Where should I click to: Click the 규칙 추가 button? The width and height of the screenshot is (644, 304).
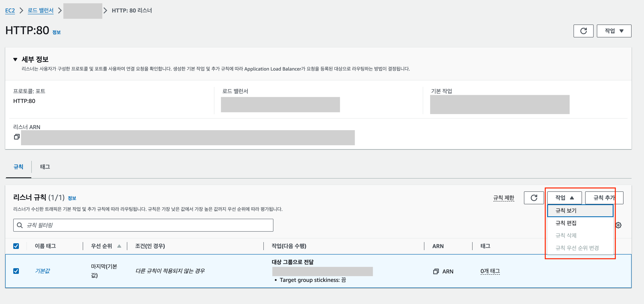(x=604, y=198)
